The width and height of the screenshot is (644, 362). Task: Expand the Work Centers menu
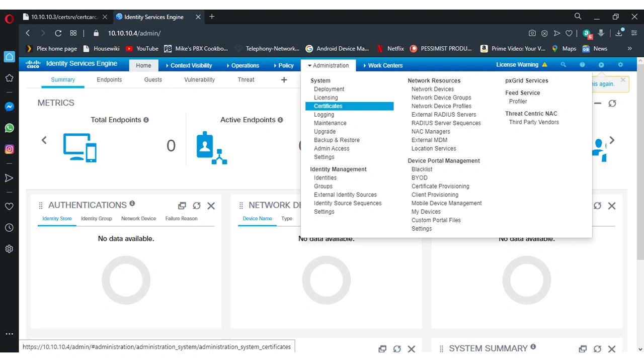[x=383, y=65]
